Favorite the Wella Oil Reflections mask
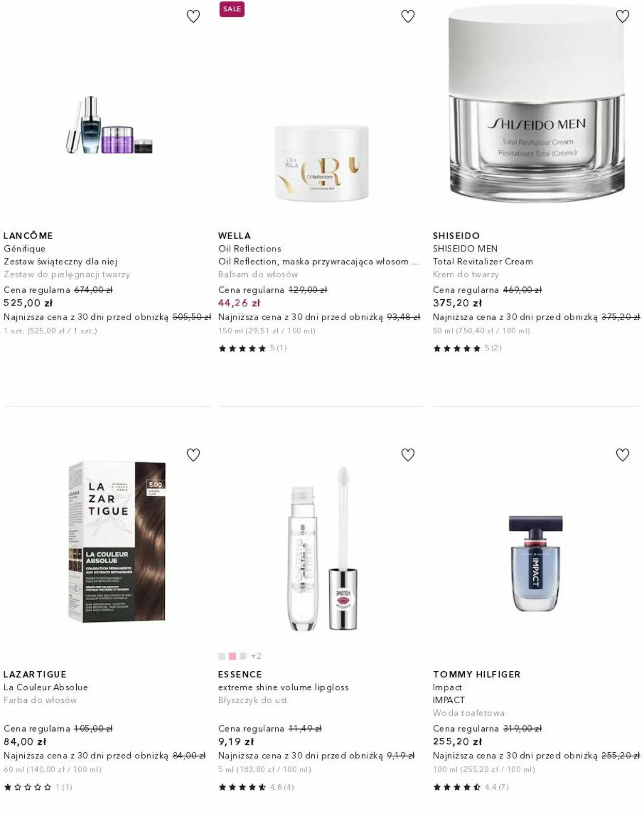 [x=408, y=16]
